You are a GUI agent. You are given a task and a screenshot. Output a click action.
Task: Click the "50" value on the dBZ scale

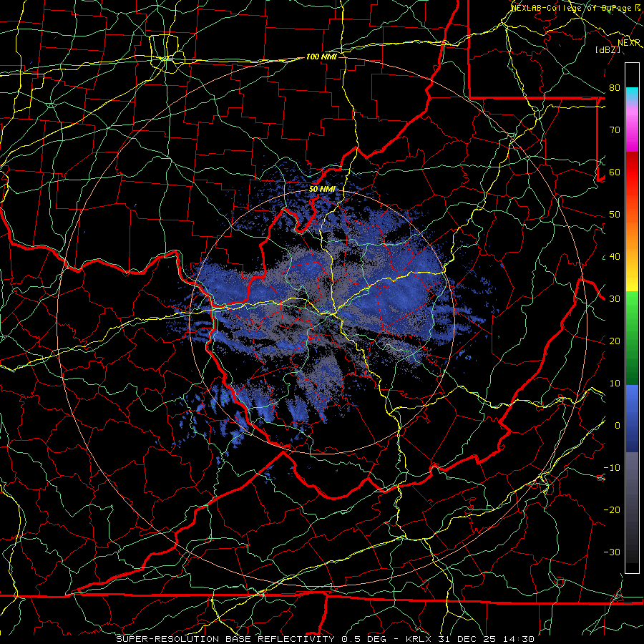[x=615, y=215]
